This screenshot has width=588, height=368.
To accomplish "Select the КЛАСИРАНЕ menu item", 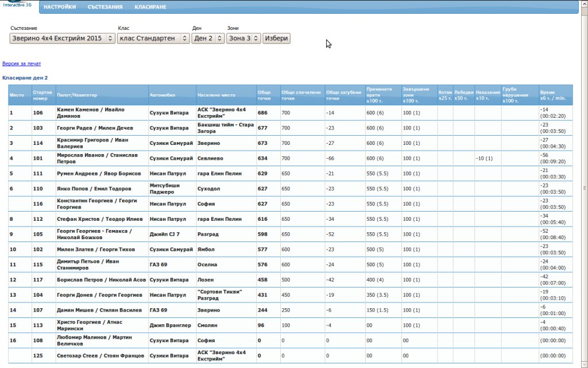I will [150, 7].
